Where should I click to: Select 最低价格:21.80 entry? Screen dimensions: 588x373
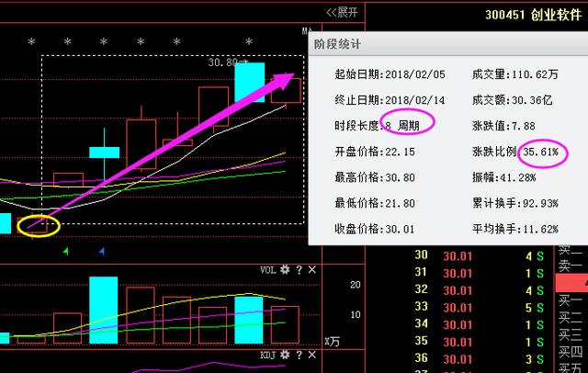pyautogui.click(x=375, y=203)
